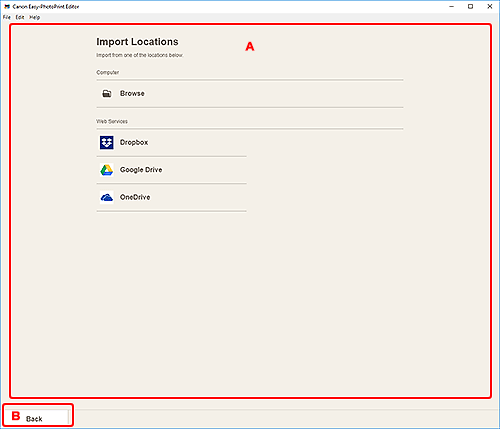Click the Web Services section label
500x429 pixels.
point(112,121)
